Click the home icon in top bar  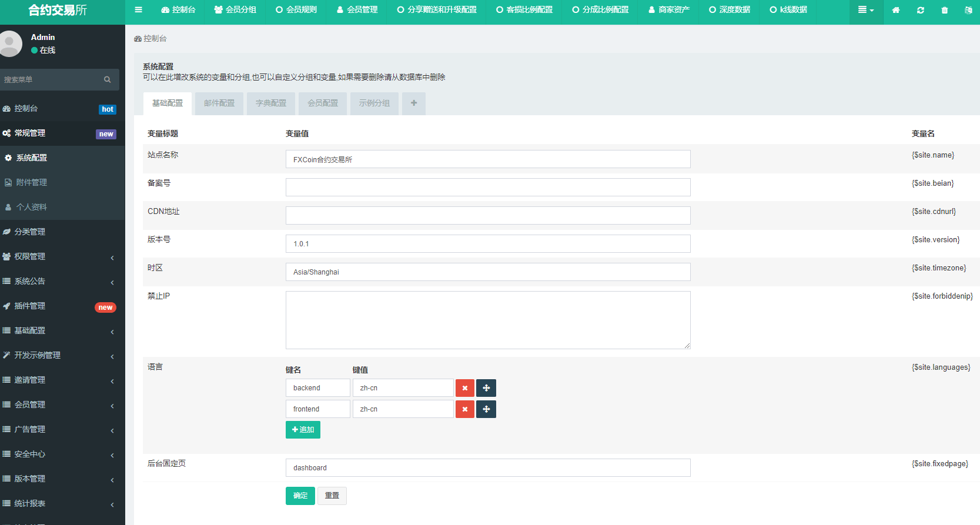(895, 10)
